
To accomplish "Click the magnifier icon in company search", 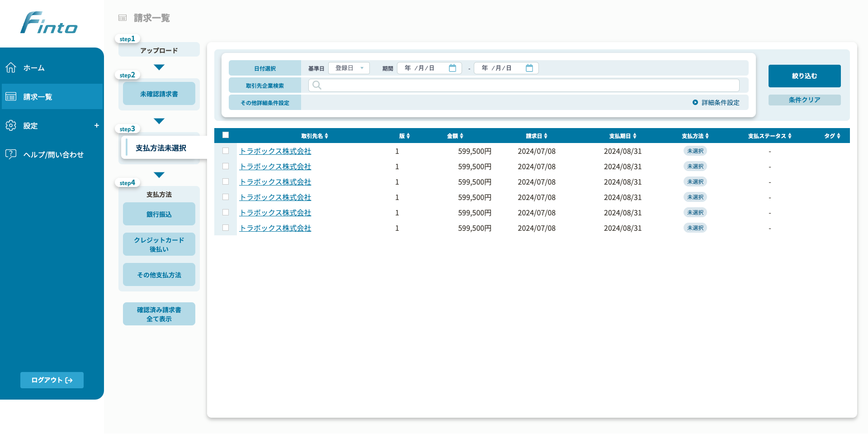I will tap(317, 85).
